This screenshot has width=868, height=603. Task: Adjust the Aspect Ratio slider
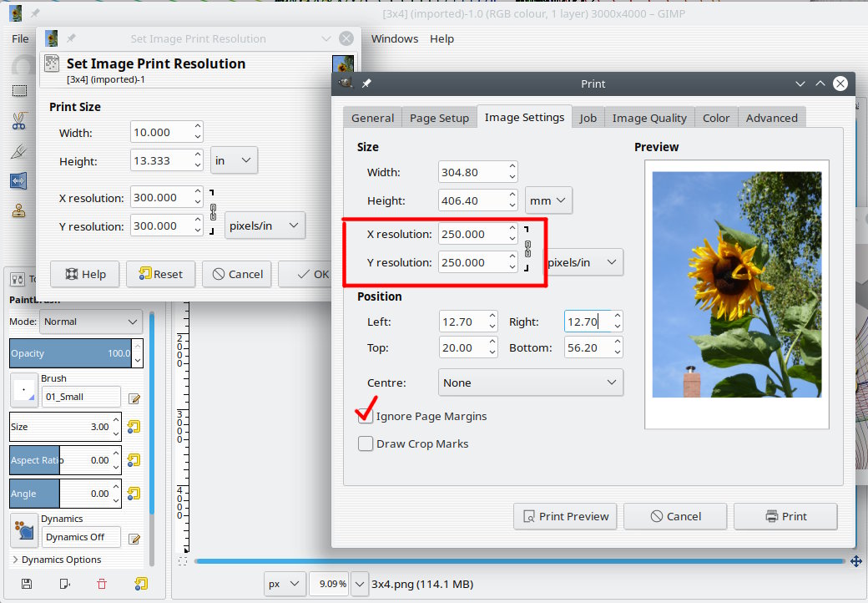click(x=60, y=460)
